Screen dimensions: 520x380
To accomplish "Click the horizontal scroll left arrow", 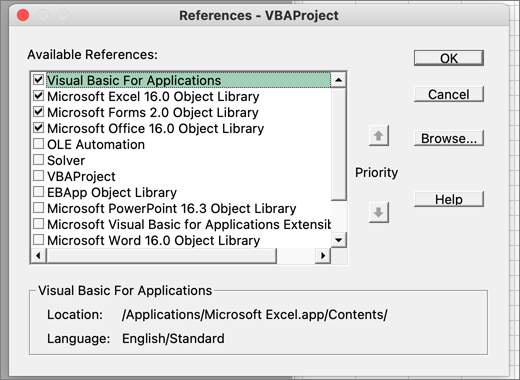I will click(39, 256).
